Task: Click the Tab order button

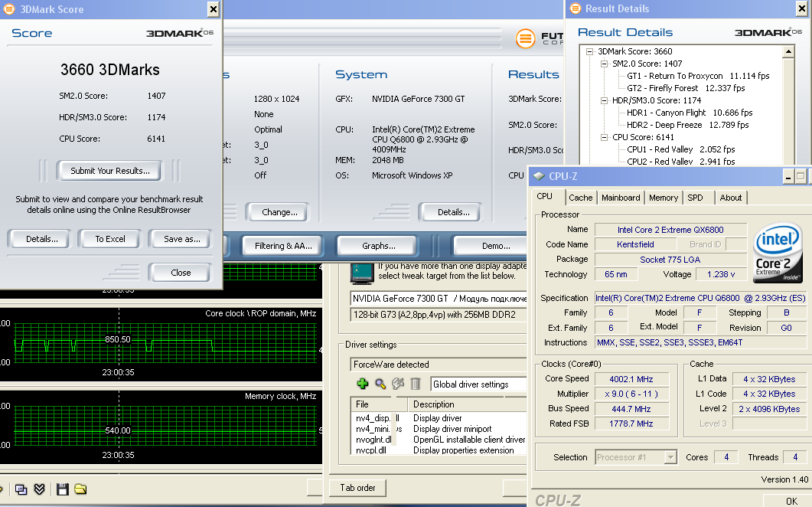Action: pos(358,488)
